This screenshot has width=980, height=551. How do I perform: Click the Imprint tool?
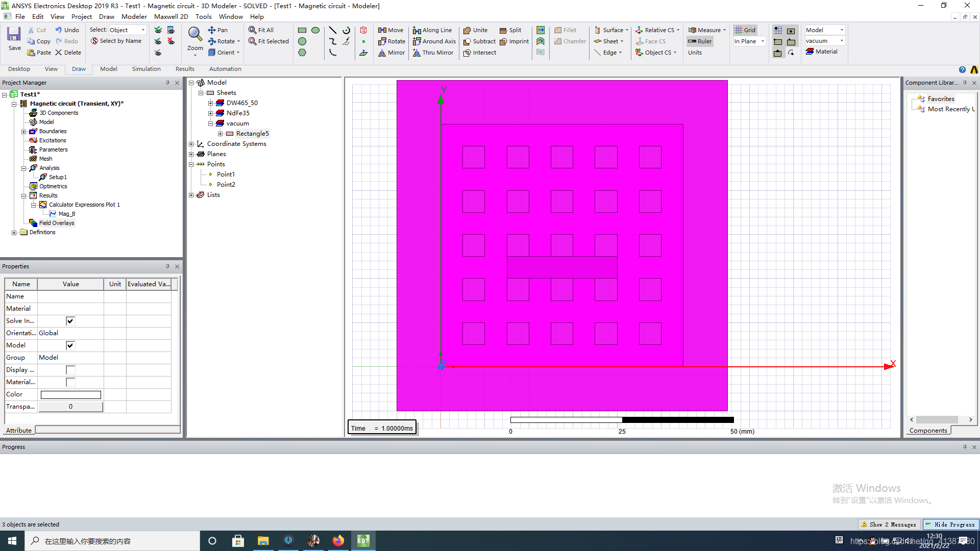click(514, 41)
